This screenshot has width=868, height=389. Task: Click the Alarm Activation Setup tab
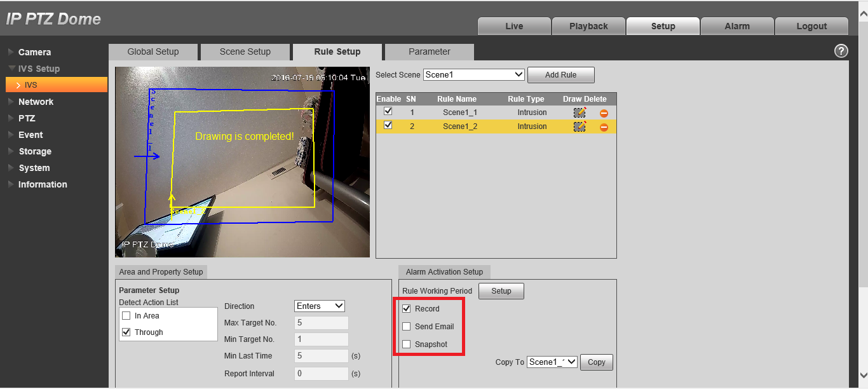pos(444,272)
